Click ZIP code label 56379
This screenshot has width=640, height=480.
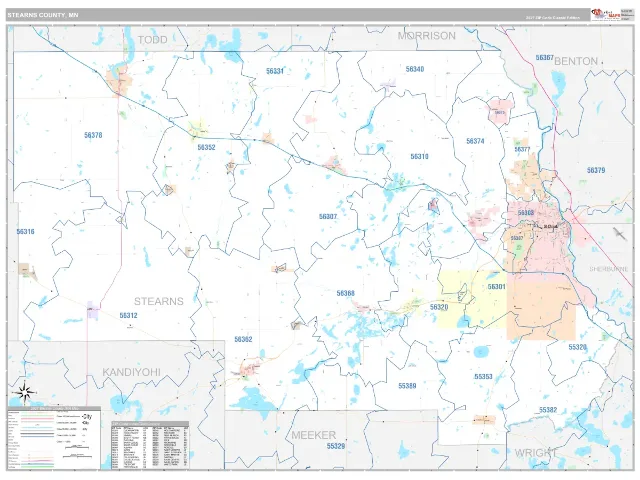(x=596, y=170)
